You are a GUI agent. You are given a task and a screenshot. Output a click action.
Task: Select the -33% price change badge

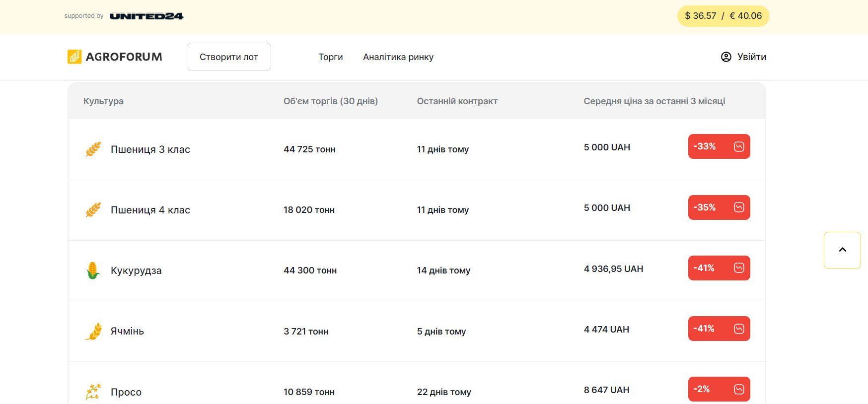705,146
